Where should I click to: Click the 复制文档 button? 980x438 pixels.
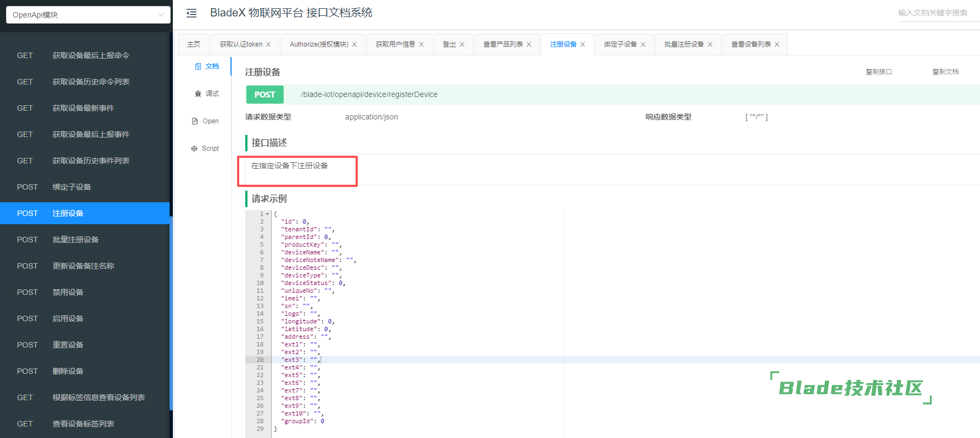(945, 72)
